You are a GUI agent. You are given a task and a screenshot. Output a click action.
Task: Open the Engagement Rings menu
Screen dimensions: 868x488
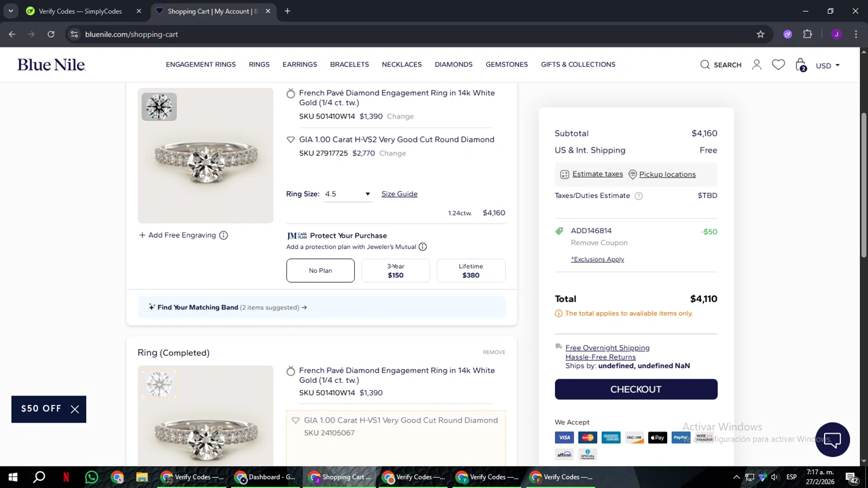pos(201,65)
